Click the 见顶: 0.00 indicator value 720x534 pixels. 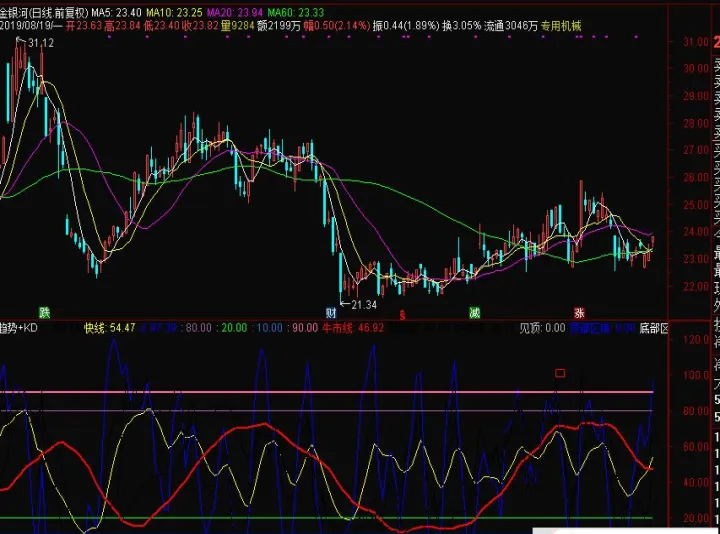pos(542,328)
